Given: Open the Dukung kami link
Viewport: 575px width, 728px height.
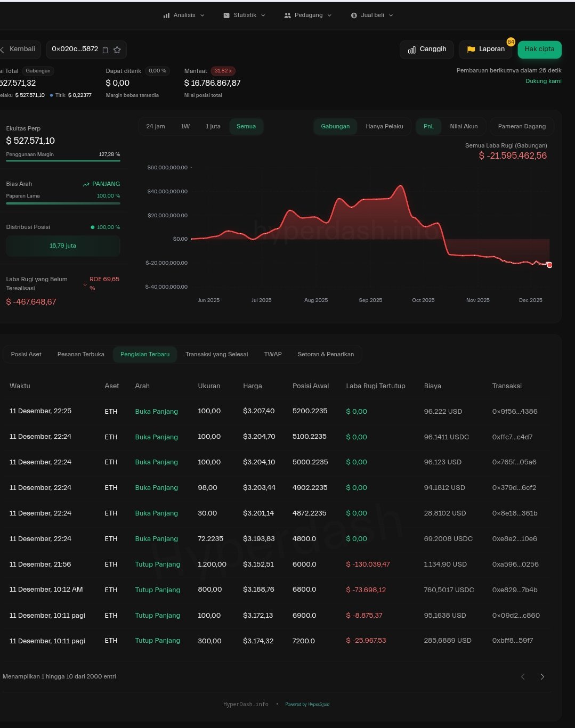Looking at the screenshot, I should [x=543, y=81].
